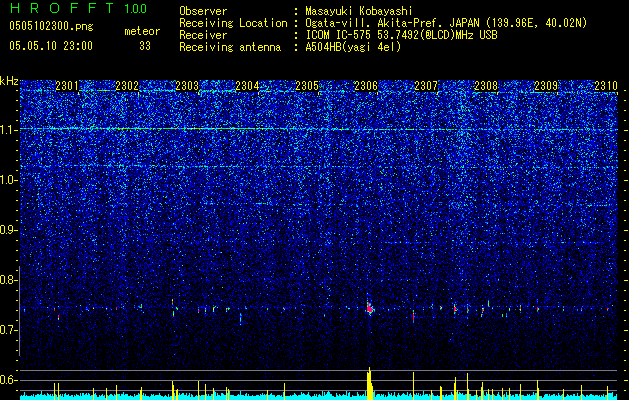Screen dimensions: 629x400
Task: Click the 2309 time marker
Action: pyautogui.click(x=546, y=85)
